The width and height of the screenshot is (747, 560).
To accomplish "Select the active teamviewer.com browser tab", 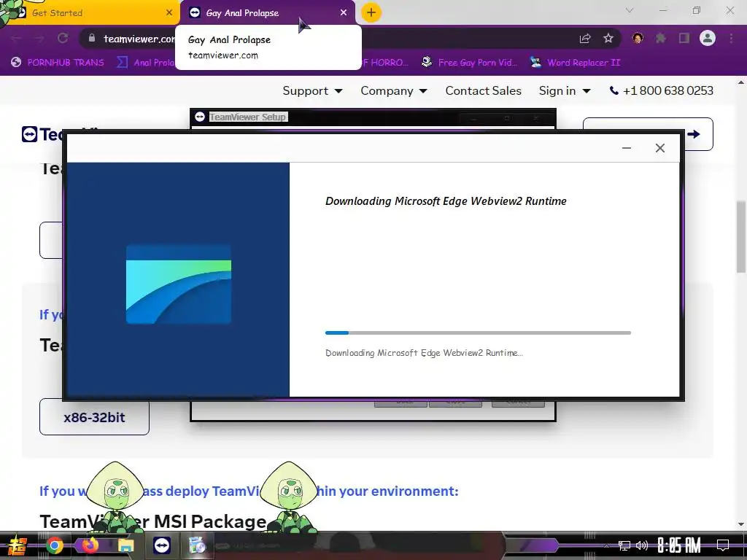I will click(x=267, y=13).
